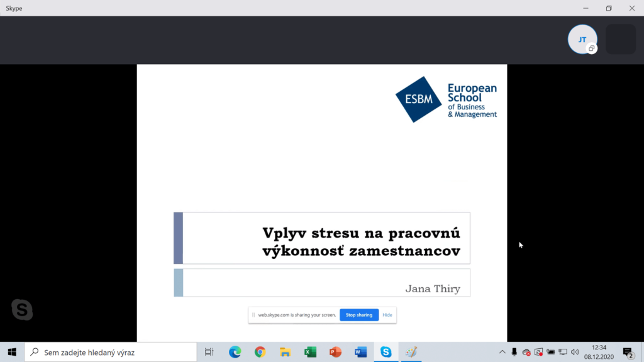This screenshot has width=644, height=362.
Task: Open the Paint app taskbar icon
Action: [x=411, y=352]
